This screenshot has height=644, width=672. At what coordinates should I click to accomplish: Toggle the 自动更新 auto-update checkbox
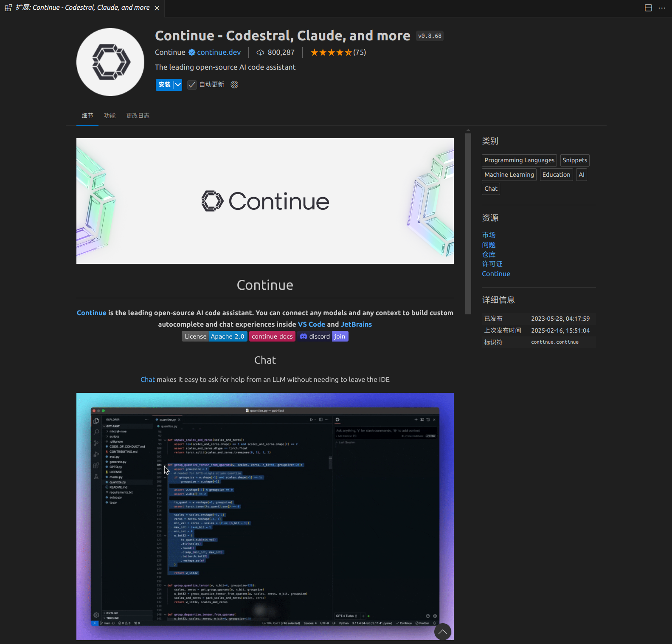click(192, 85)
